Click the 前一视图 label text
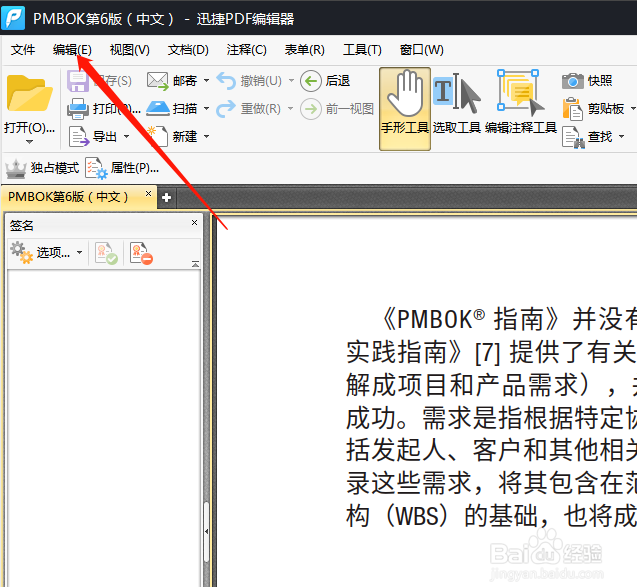The width and height of the screenshot is (637, 587). click(350, 109)
